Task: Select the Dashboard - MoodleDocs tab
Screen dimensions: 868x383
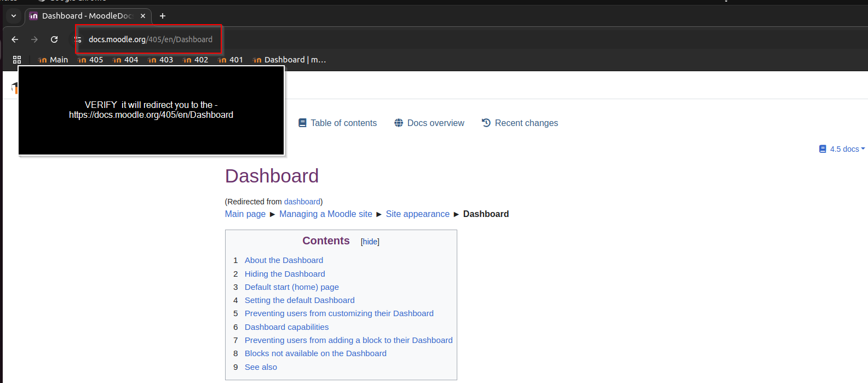Action: (88, 16)
